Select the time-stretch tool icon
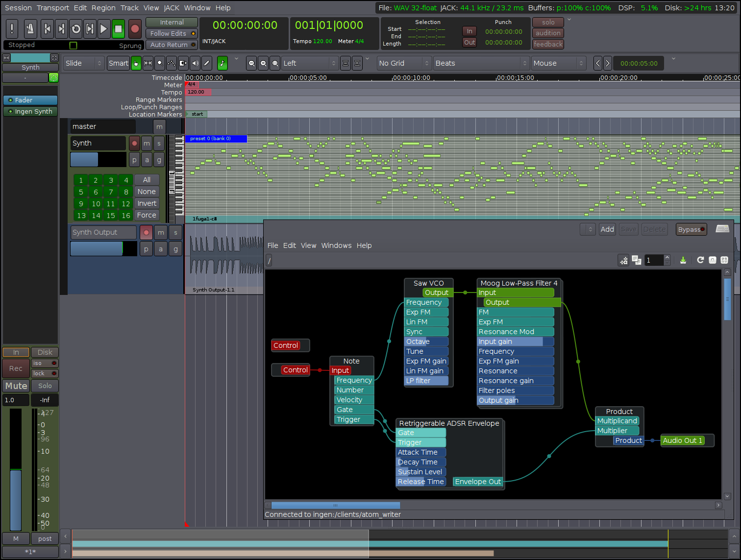Image resolution: width=741 pixels, height=560 pixels. (x=183, y=63)
